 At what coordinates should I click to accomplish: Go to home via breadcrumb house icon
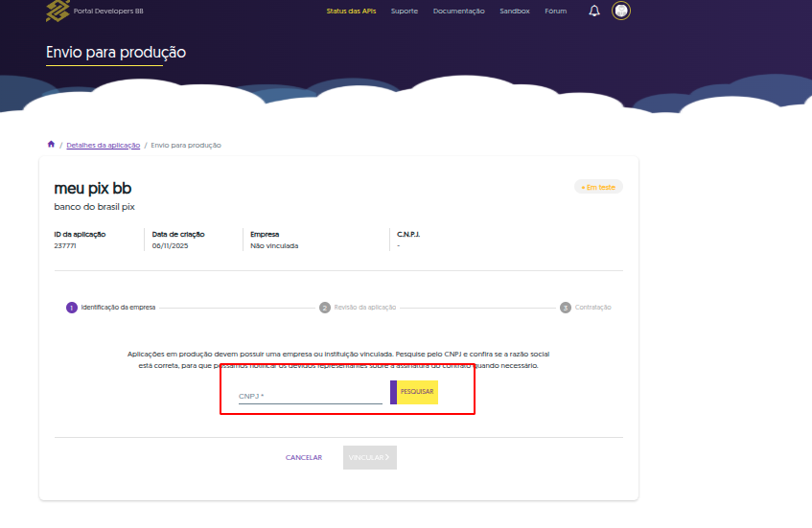51,145
